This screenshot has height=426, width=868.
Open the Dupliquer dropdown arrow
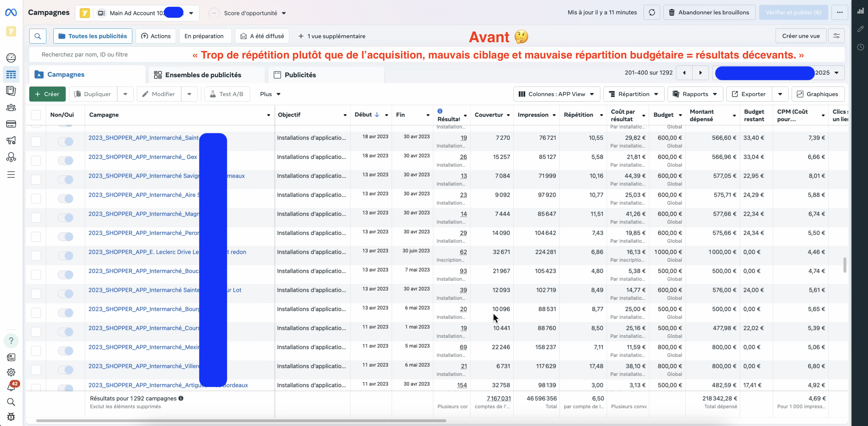pyautogui.click(x=125, y=94)
